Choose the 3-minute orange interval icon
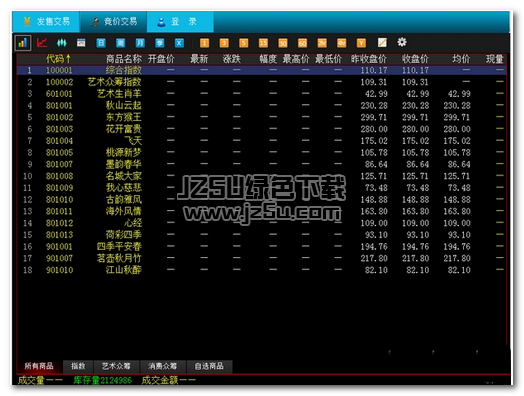 tap(224, 43)
